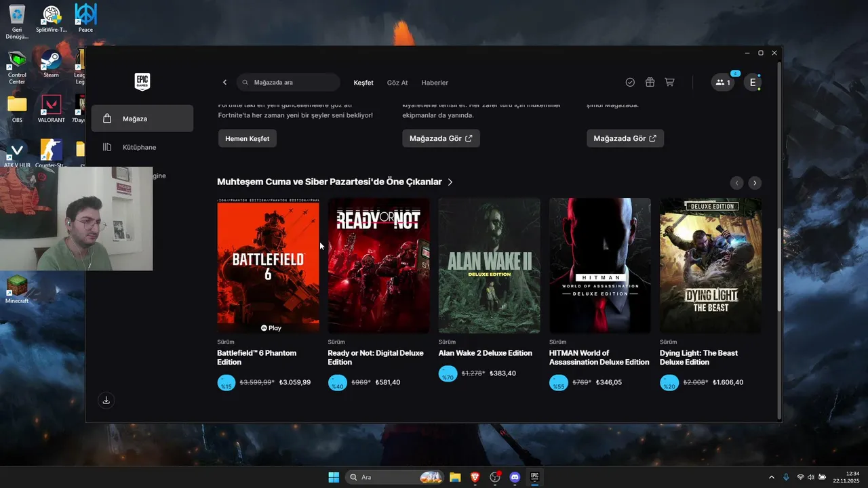This screenshot has height=488, width=868.
Task: Click Battlefield 6 Phantom Edition title
Action: click(257, 357)
